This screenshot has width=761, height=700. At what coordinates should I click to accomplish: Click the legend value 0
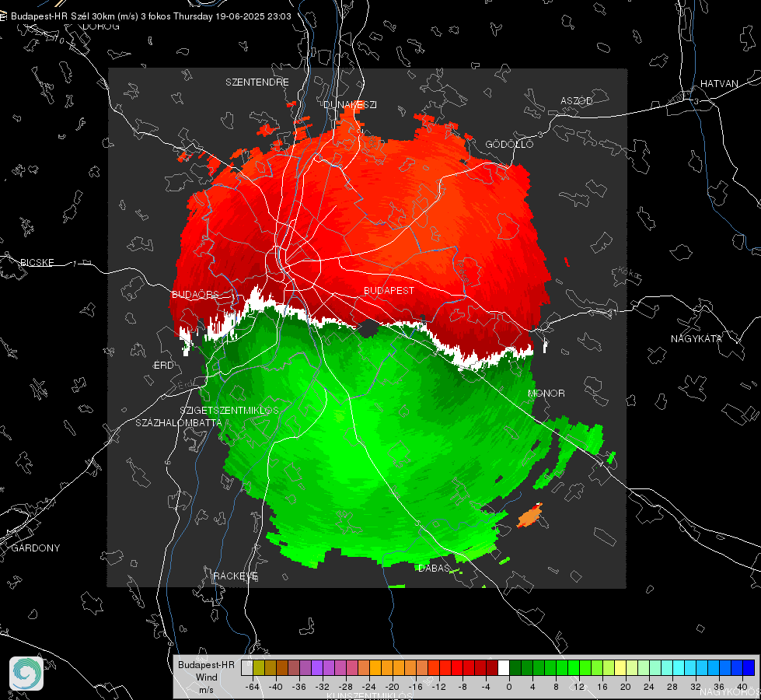click(509, 687)
